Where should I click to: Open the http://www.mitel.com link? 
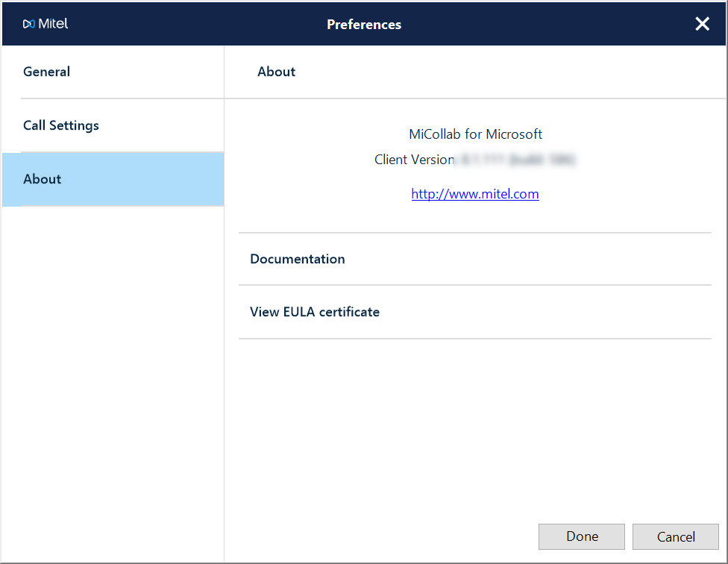click(x=475, y=194)
